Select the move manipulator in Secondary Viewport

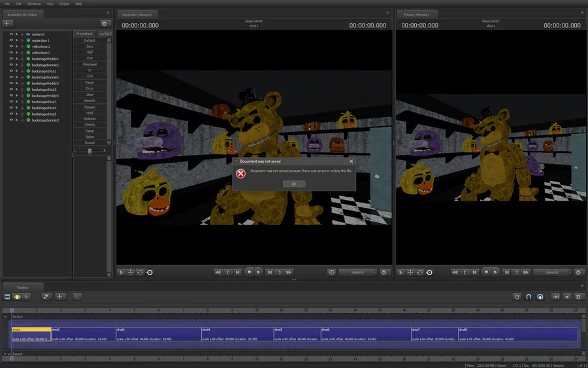131,273
